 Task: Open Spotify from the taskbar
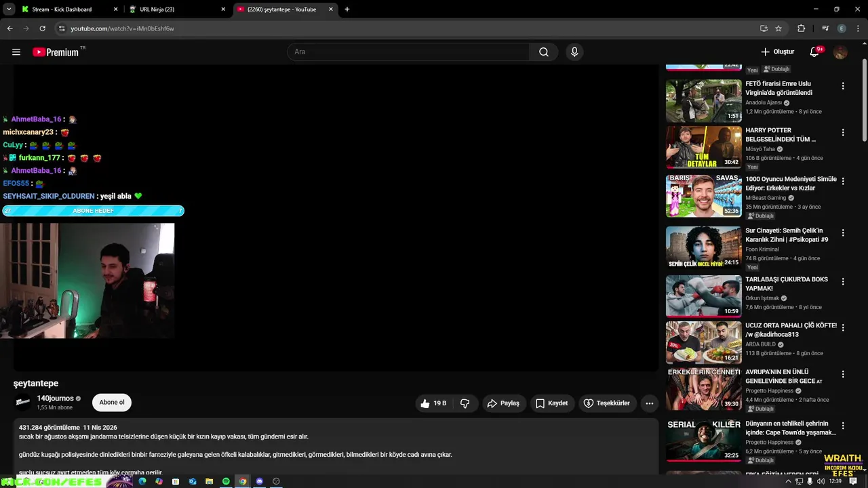point(226,481)
